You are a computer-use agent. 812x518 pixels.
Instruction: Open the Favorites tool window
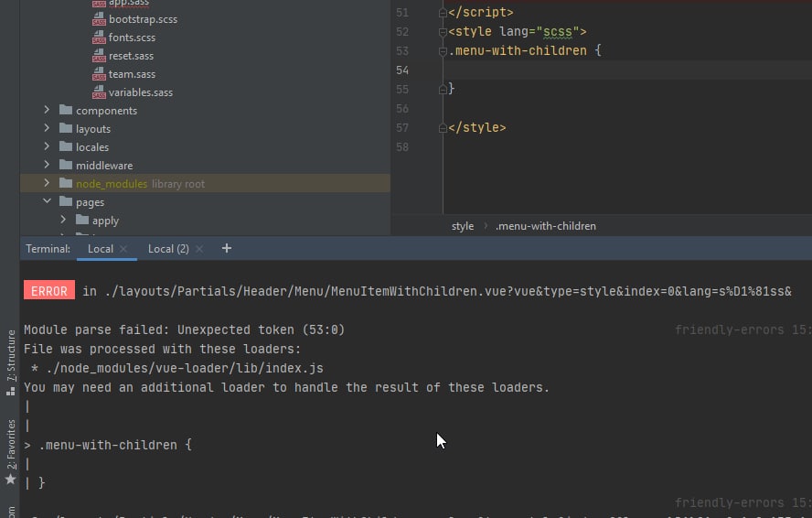pyautogui.click(x=10, y=451)
